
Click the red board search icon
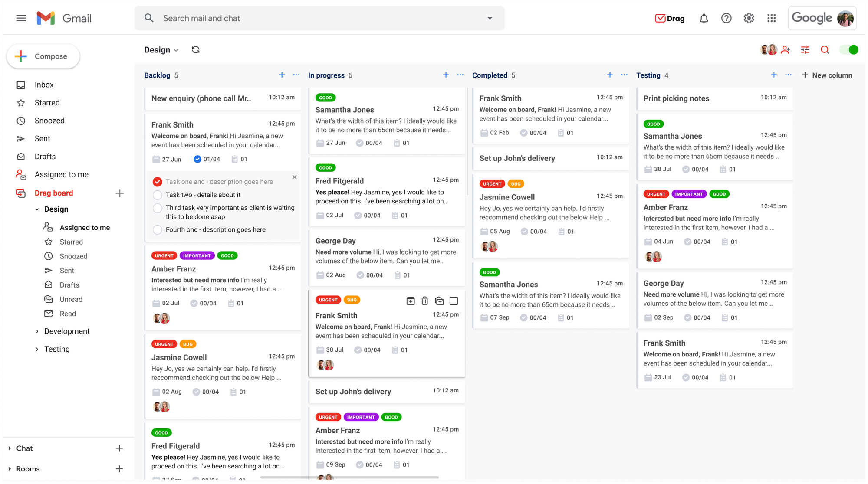825,50
